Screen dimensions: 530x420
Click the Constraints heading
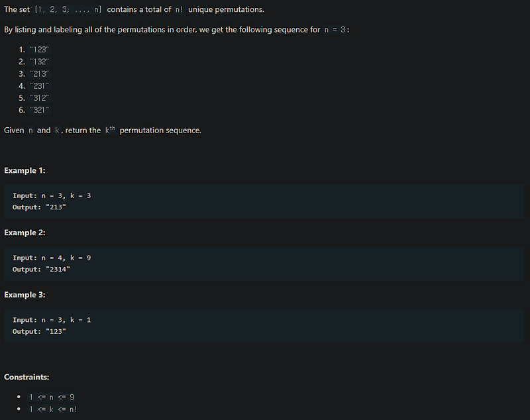[26, 377]
